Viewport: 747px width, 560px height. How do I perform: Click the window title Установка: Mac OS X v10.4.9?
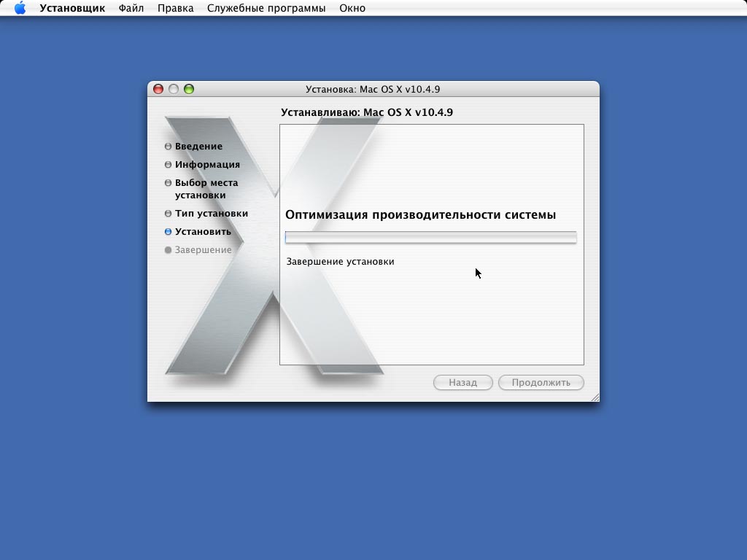coord(373,89)
